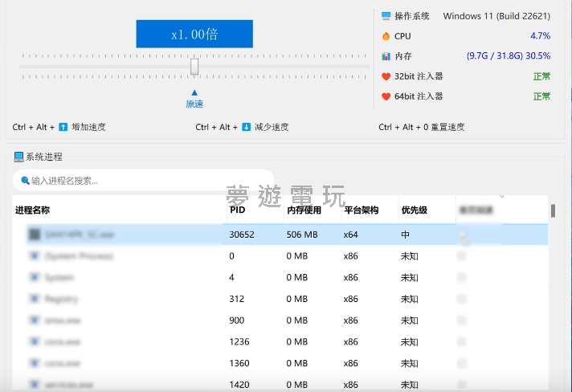Toggle checkbox in the PID 900 row

click(x=462, y=320)
